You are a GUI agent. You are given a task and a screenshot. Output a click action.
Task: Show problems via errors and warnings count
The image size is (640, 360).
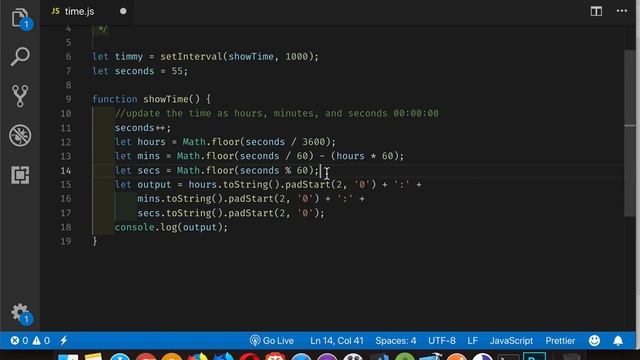tap(30, 340)
